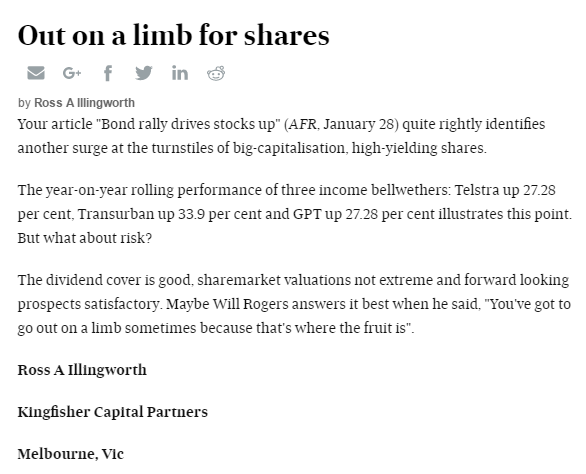Share article on Facebook
The width and height of the screenshot is (586, 474).
[x=108, y=73]
